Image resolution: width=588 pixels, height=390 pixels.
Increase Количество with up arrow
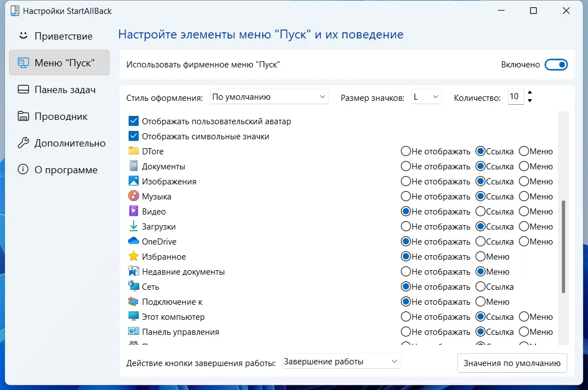[x=530, y=92]
